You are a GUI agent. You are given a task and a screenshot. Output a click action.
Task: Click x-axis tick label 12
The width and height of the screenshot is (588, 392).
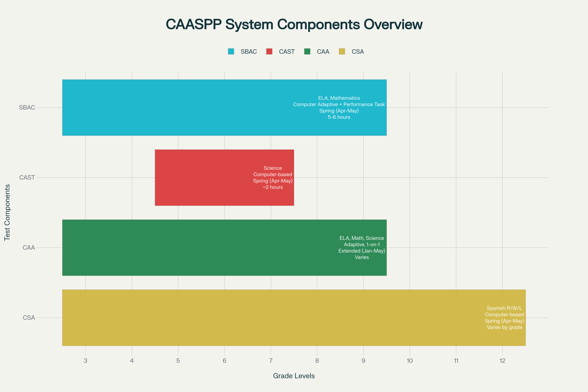point(502,361)
